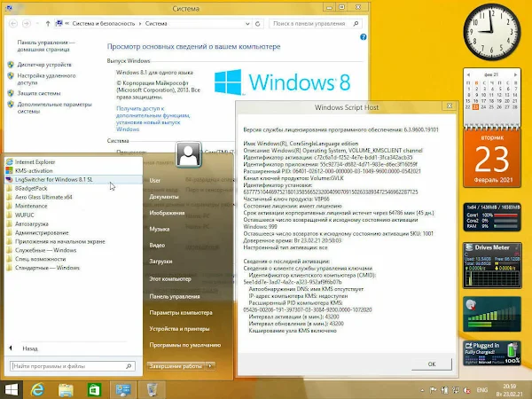
Task: Open Видео from the Start menu
Action: (157, 245)
